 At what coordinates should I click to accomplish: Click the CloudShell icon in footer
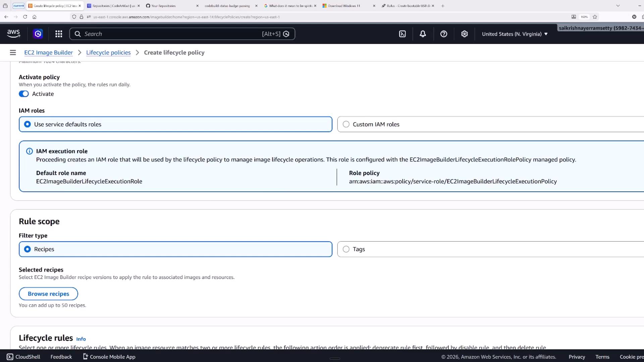click(10, 357)
